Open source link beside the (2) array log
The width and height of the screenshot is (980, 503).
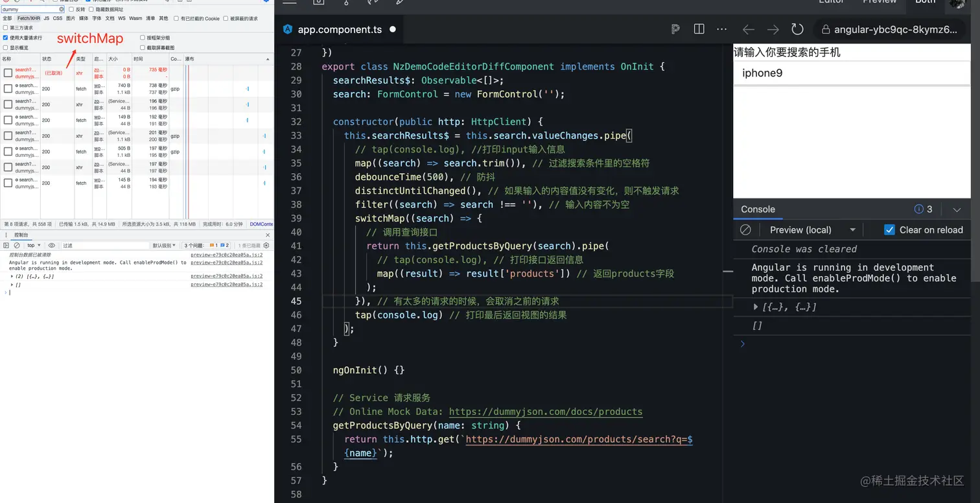coord(227,276)
